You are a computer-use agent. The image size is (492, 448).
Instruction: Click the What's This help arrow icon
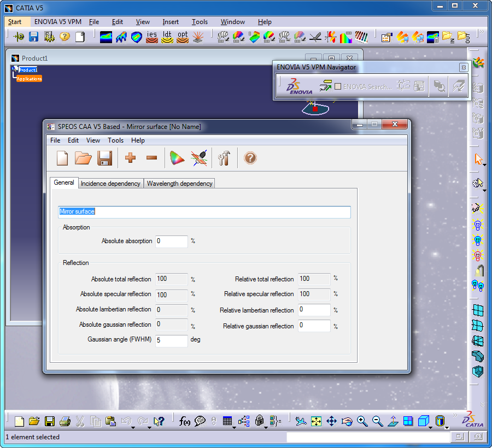click(x=159, y=421)
